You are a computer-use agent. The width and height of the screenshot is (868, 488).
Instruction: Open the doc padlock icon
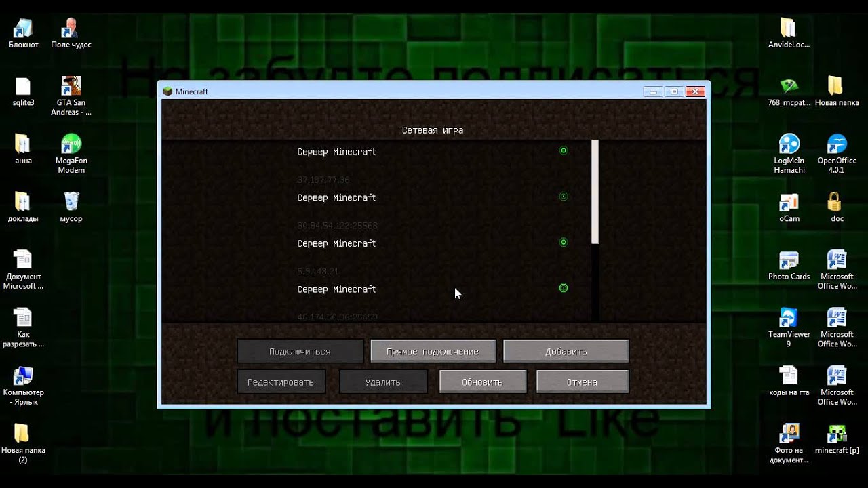(836, 207)
